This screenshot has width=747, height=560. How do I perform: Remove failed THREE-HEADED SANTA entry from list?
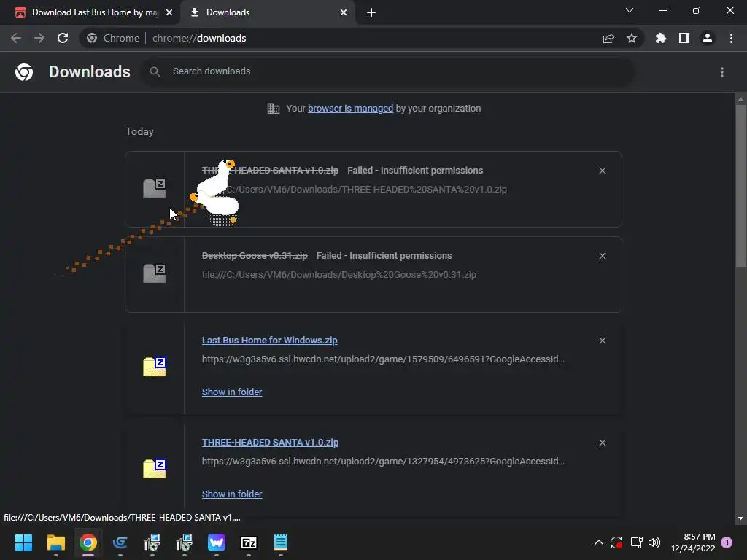tap(602, 171)
